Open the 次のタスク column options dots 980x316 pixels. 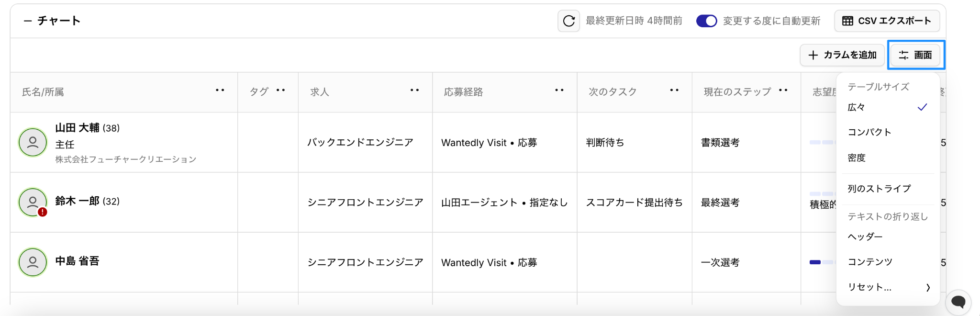(x=674, y=90)
